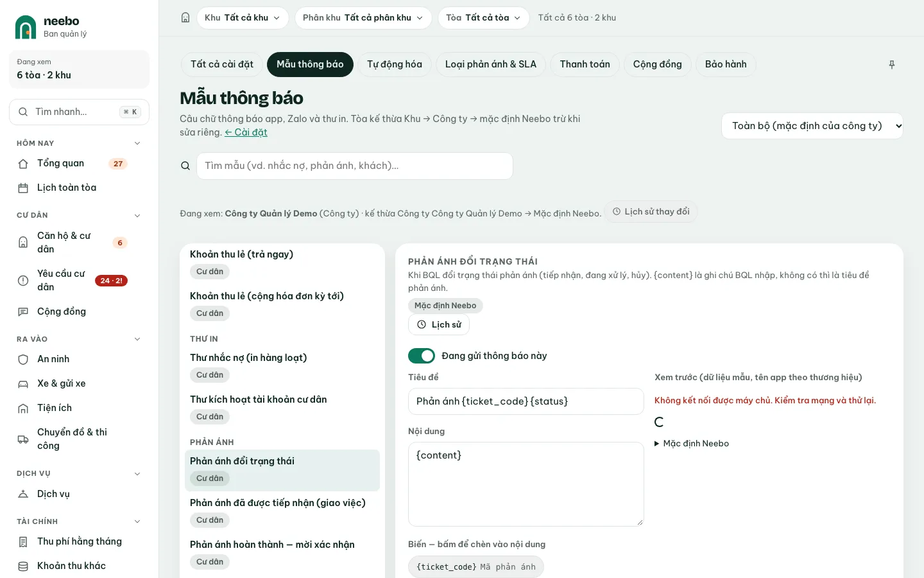Click the Xe & gửi xe car icon
This screenshot has height=578, width=924.
point(23,384)
